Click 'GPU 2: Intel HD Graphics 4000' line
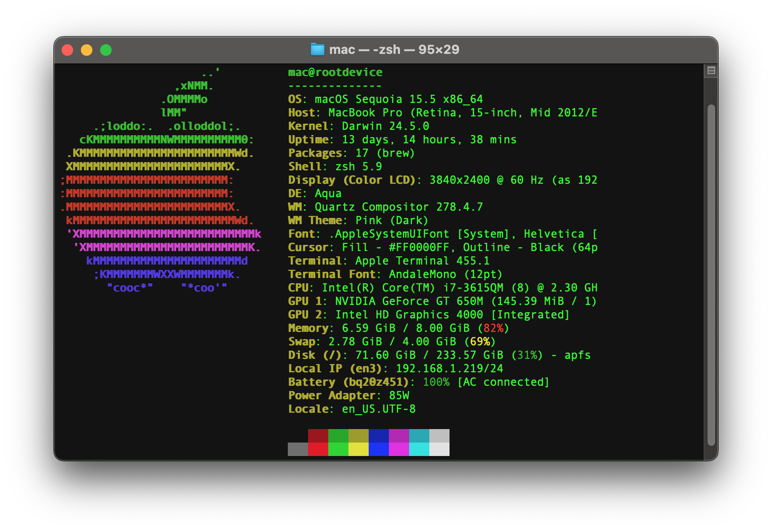The image size is (772, 532). point(429,315)
